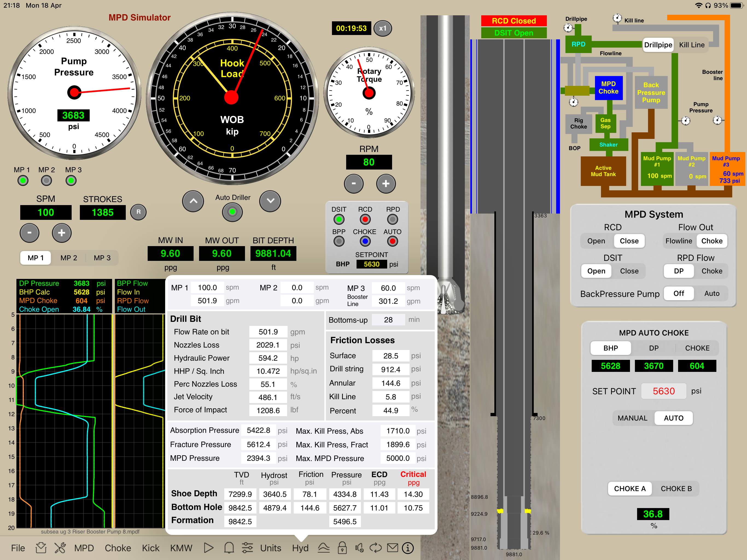Image resolution: width=747 pixels, height=560 pixels.
Task: Increase RPM with the plus button
Action: click(386, 183)
